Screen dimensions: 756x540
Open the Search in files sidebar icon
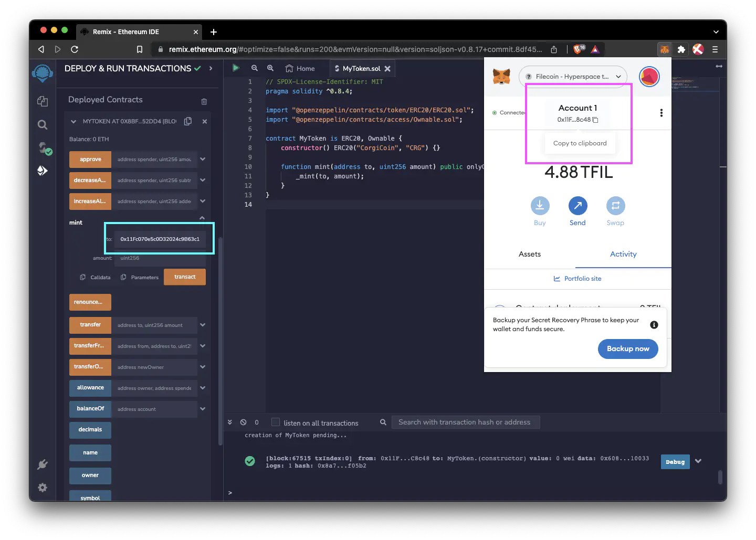point(43,125)
